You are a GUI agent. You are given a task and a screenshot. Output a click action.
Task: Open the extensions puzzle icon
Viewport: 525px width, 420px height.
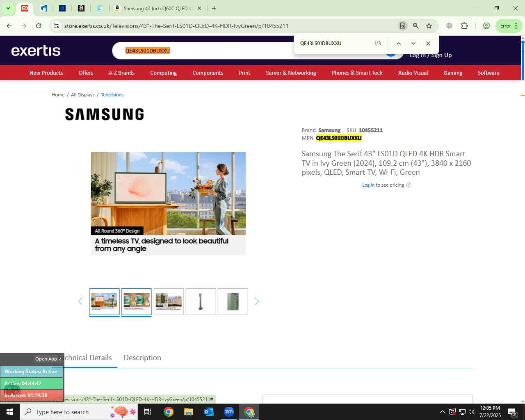pos(464,26)
